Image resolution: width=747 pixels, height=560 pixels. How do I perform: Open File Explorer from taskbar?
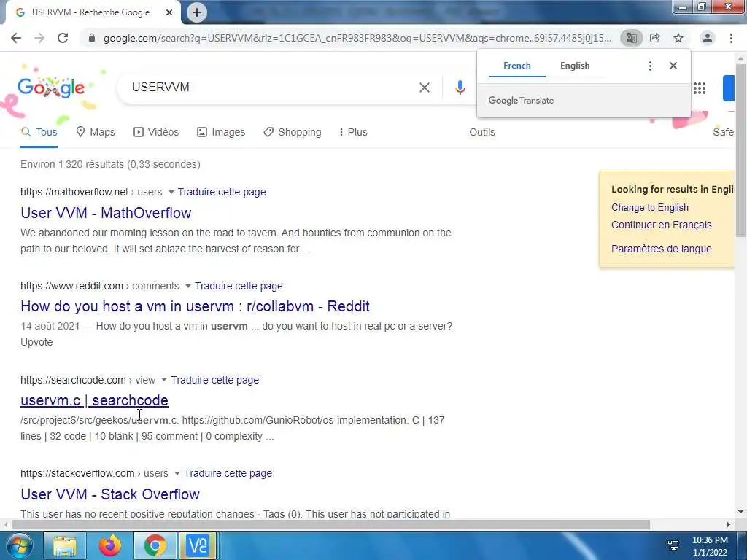[x=65, y=545]
